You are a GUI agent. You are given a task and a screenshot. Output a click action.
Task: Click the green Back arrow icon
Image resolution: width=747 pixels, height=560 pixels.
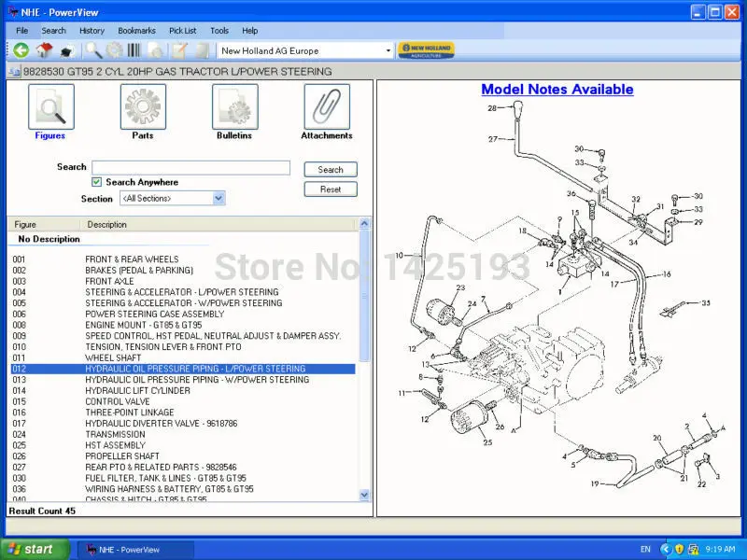click(21, 50)
